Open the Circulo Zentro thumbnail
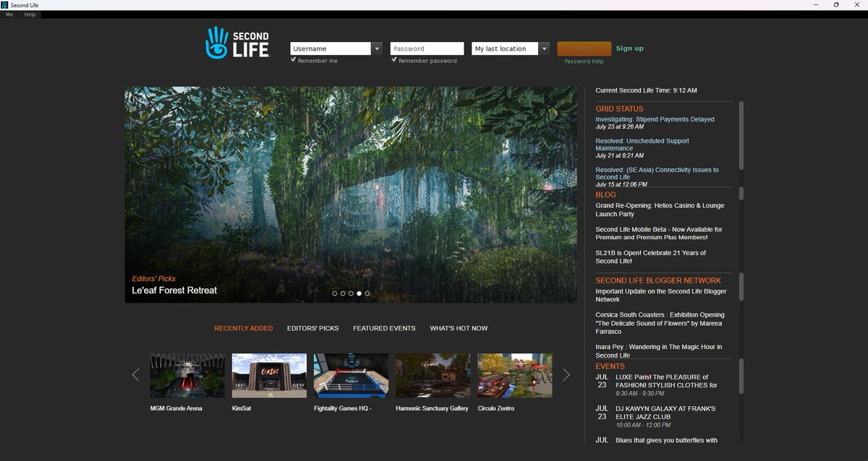 (x=515, y=375)
